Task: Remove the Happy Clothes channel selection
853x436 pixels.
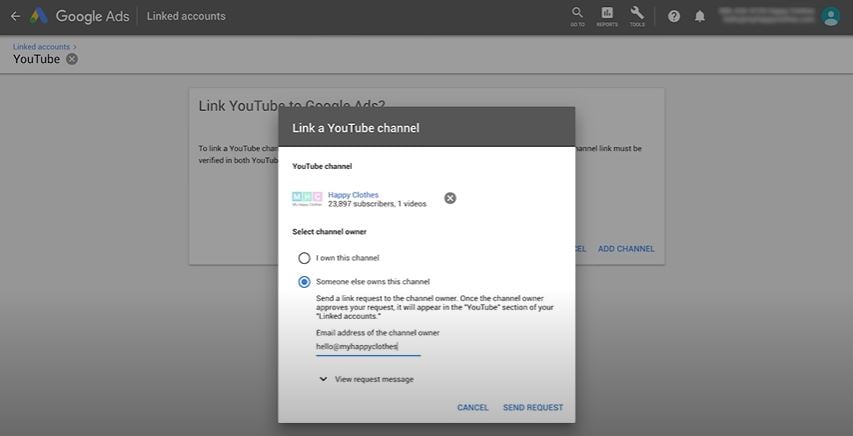Action: (x=450, y=198)
